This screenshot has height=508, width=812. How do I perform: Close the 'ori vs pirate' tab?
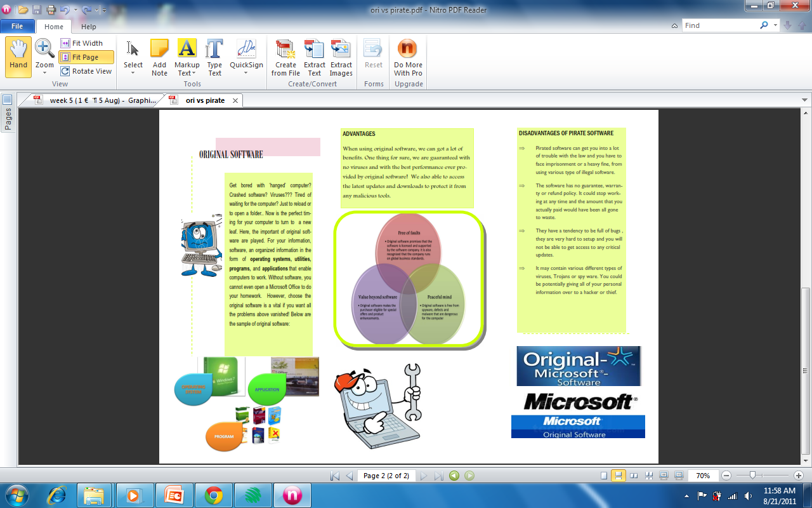pos(235,100)
